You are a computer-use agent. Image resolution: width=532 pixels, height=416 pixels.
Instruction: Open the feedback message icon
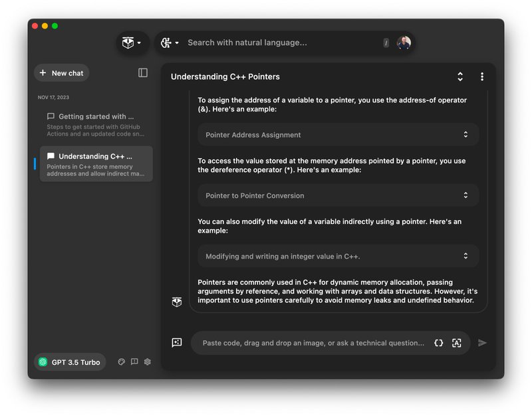point(134,362)
